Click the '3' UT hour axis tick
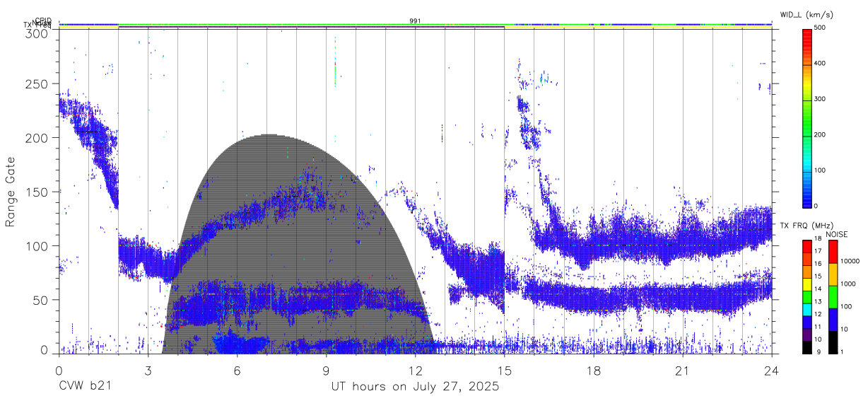Viewport: 868px width, 401px height. [148, 371]
